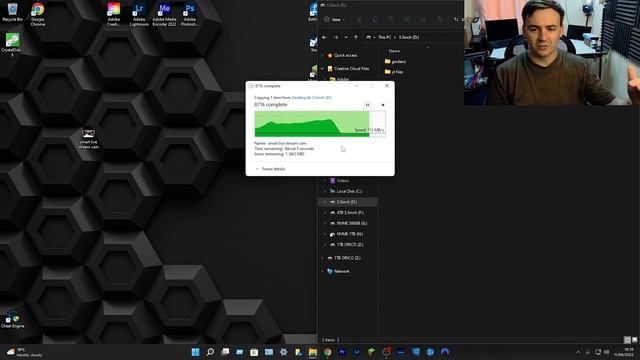Select the Adobe Lightroom desktop shortcut
Viewport: 640px width, 360px height.
139,14
